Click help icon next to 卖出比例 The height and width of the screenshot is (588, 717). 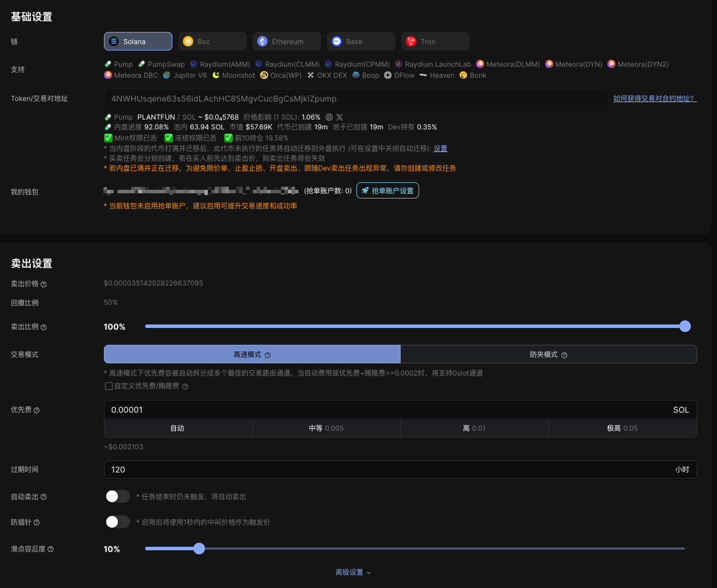click(44, 327)
